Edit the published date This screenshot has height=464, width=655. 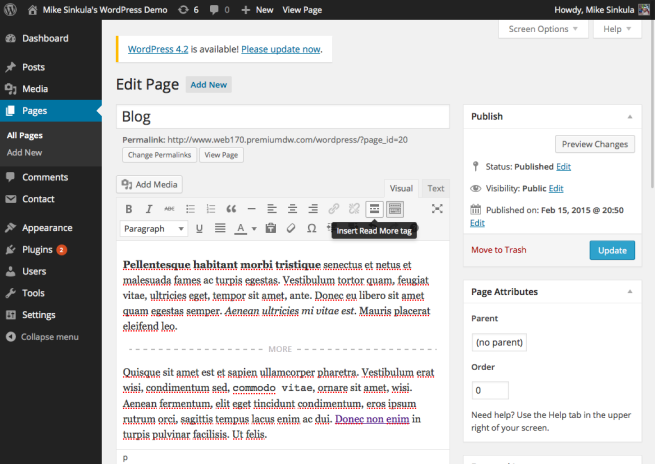click(x=477, y=223)
